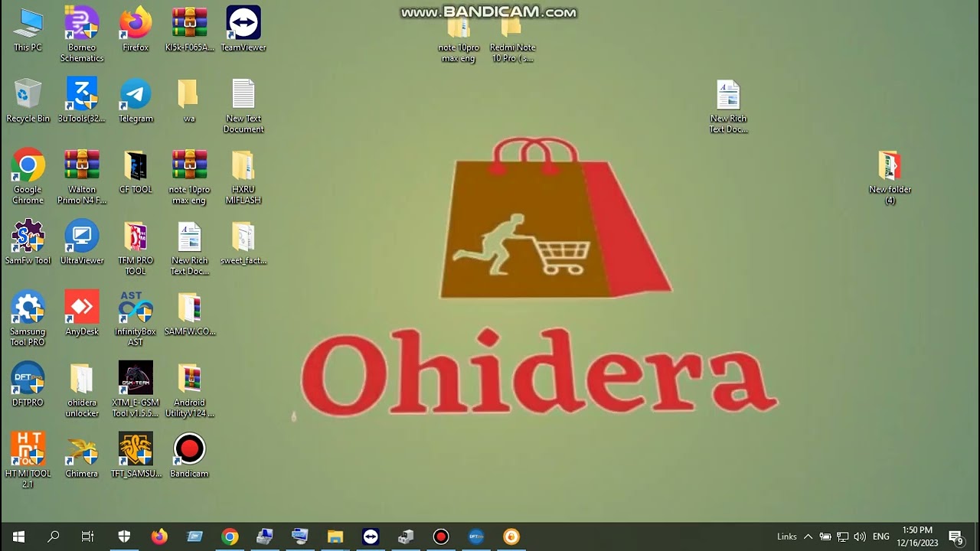Open the Chimera shortcut
Screen dimensions: 980x551
click(x=82, y=455)
